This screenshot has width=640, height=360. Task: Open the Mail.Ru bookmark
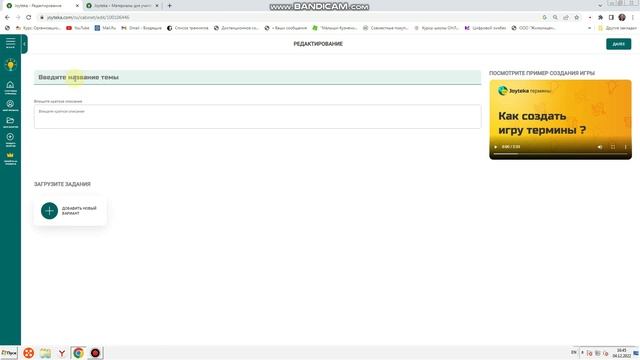[105, 28]
